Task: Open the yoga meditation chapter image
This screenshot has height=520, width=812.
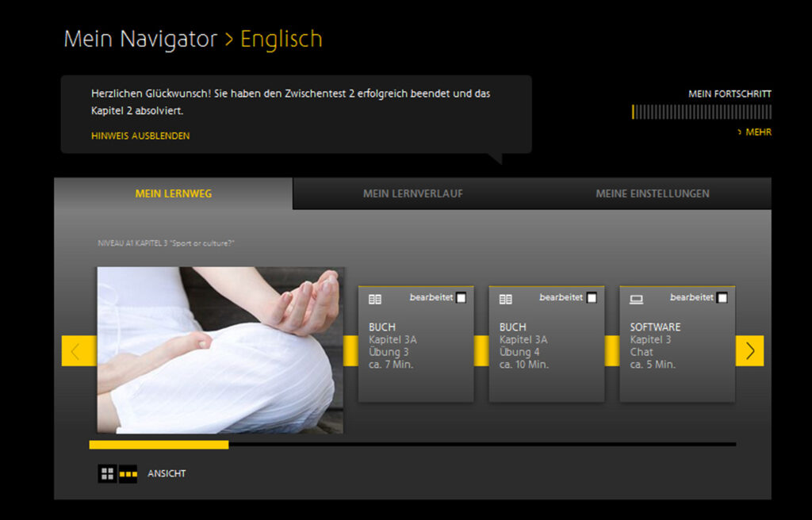Action: (x=220, y=350)
